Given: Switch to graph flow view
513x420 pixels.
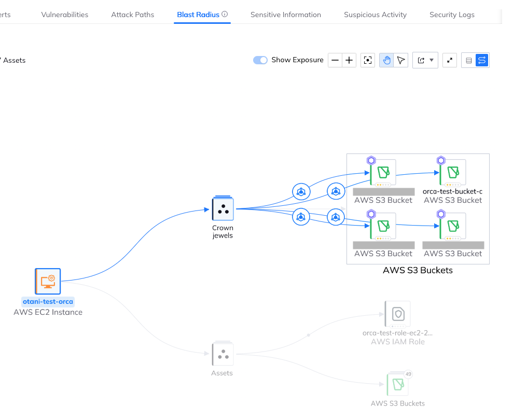Looking at the screenshot, I should pyautogui.click(x=482, y=60).
